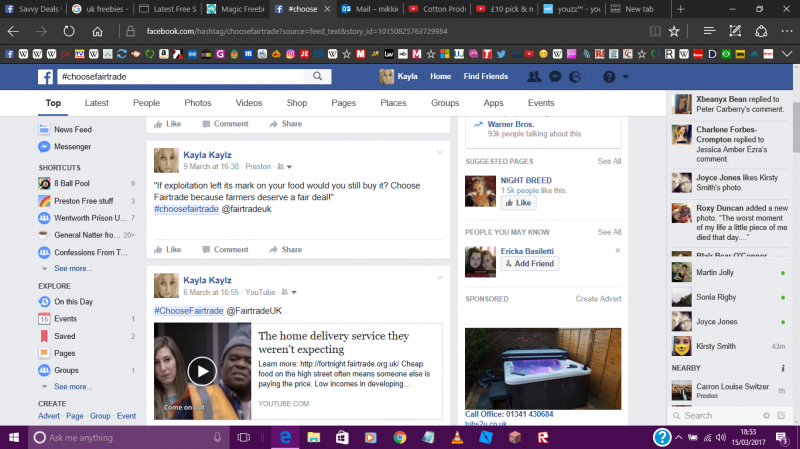
Task: Open 8 Ball Pool shortcut
Action: tap(71, 183)
